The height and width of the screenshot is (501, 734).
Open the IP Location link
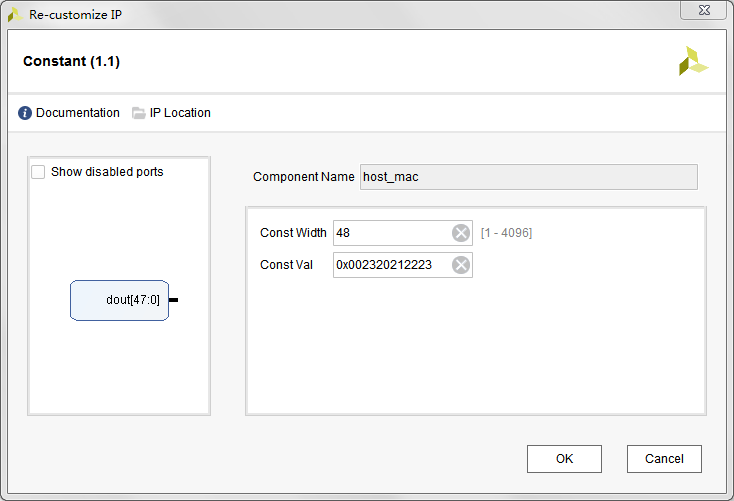(180, 113)
